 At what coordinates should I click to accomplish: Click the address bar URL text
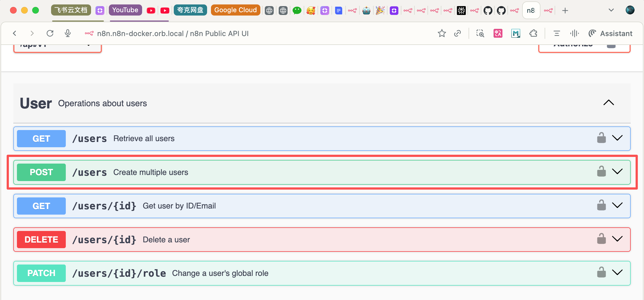[173, 34]
